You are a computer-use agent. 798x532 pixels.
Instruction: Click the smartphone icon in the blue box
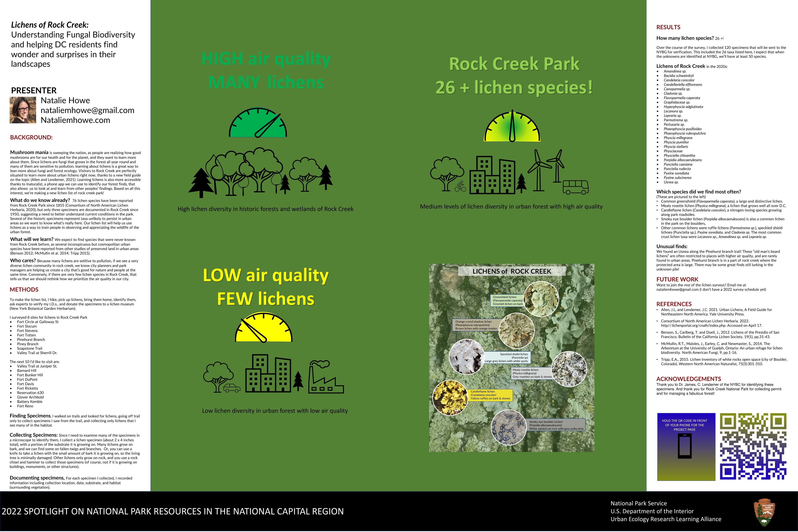pyautogui.click(x=684, y=446)
